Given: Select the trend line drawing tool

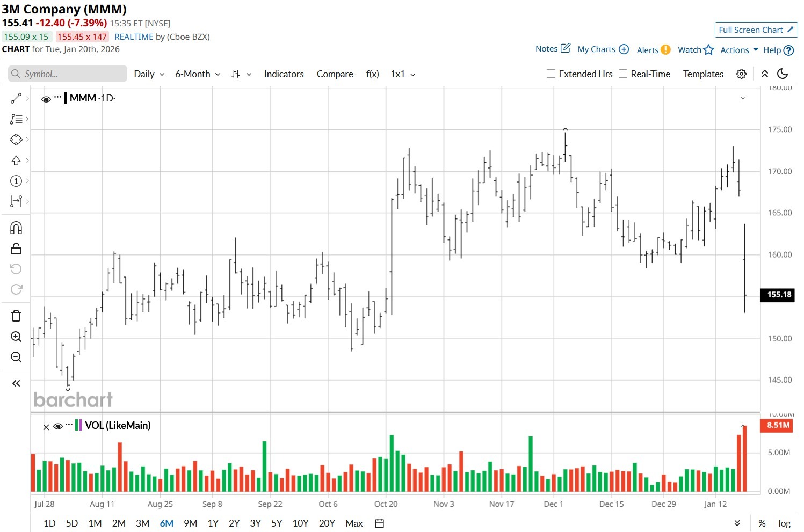Looking at the screenshot, I should 16,98.
